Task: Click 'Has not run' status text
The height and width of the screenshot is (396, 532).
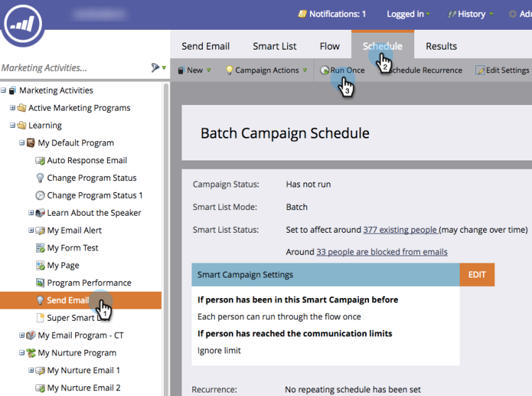Action: (x=308, y=185)
